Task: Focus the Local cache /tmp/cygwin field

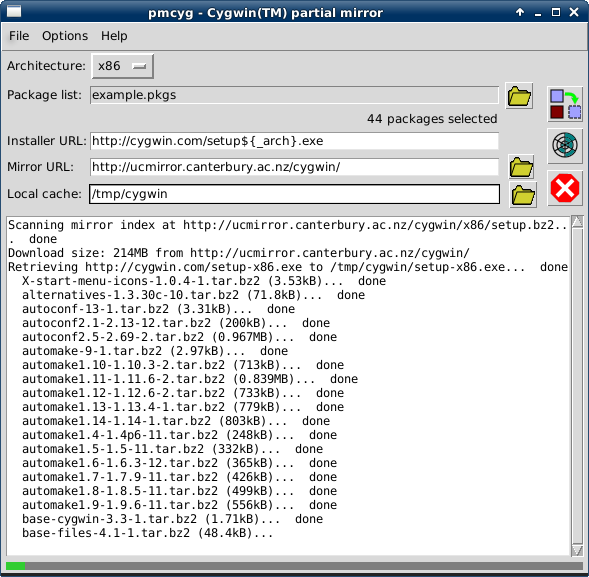Action: pos(294,194)
